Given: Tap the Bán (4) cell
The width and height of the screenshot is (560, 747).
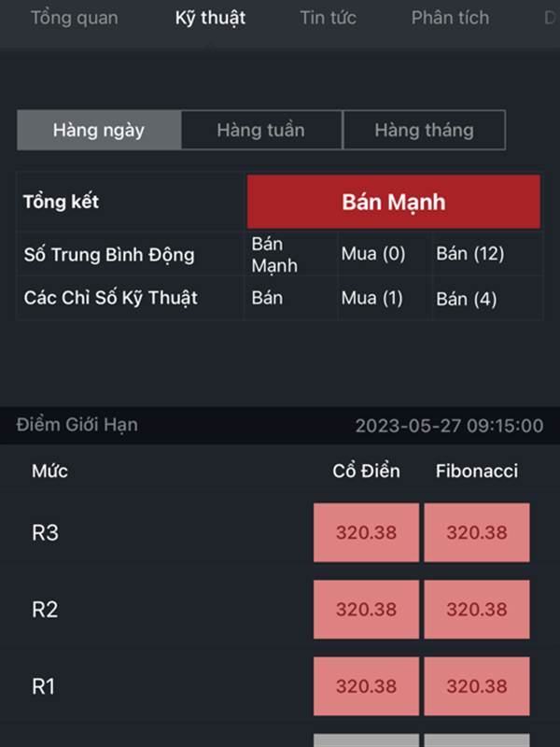Looking at the screenshot, I should [x=466, y=299].
